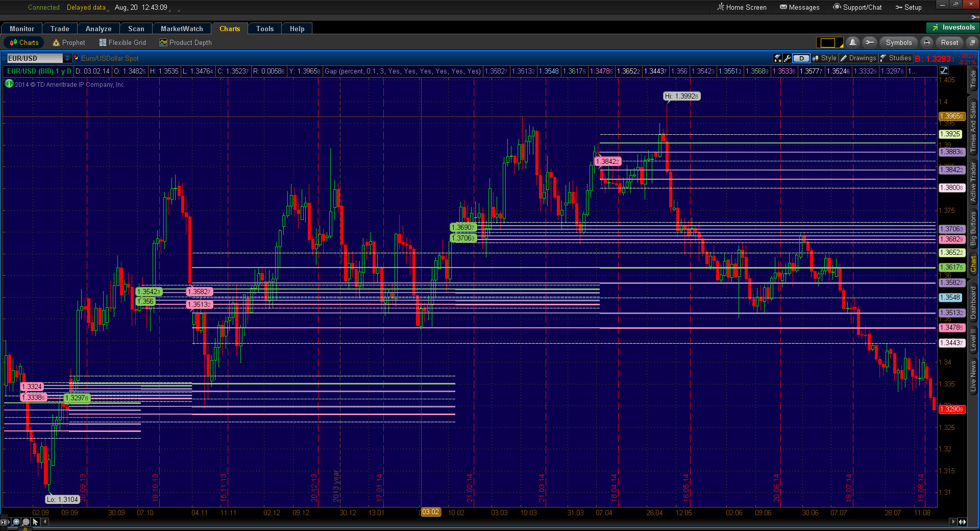Viewport: 980px width, 531px height.
Task: Click the zoom out magnifier icon
Action: point(26,522)
